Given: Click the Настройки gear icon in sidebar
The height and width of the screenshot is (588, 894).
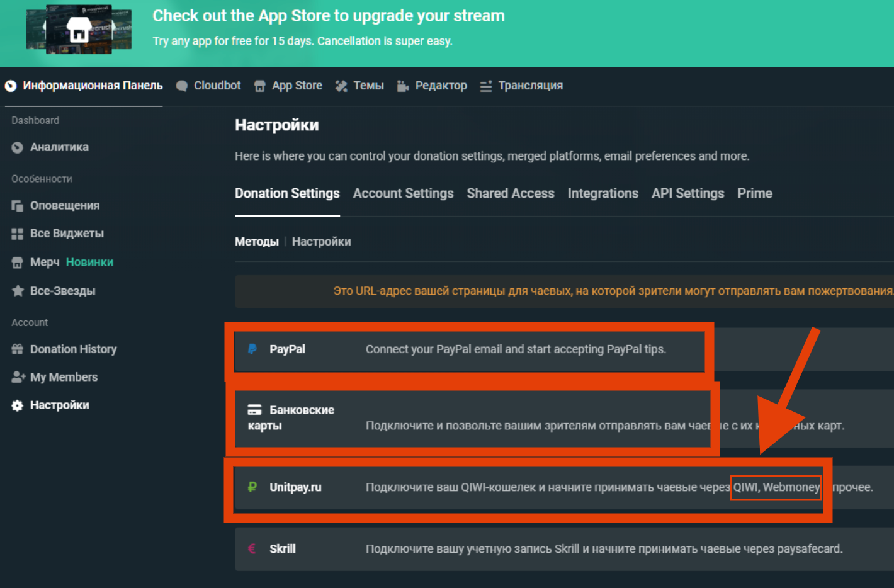Looking at the screenshot, I should pyautogui.click(x=18, y=405).
